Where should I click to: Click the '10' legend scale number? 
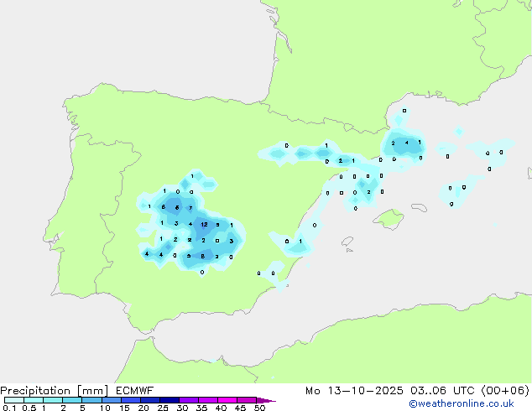(105, 408)
